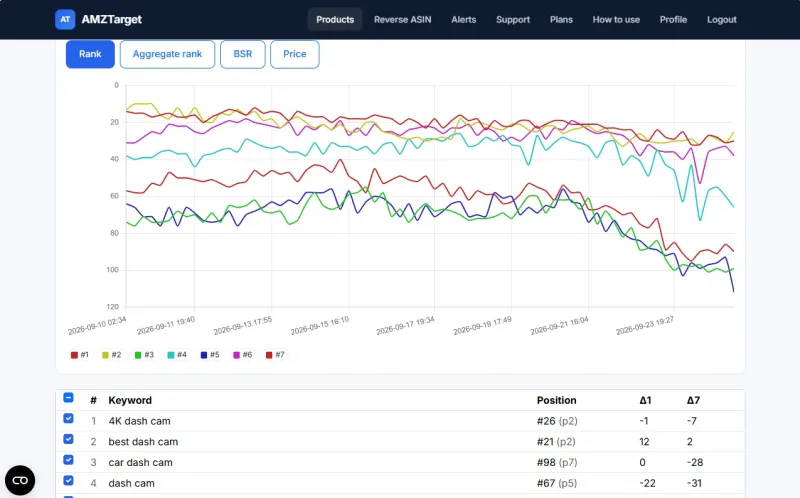Toggle legend series #4
Viewport: 800px width, 498px height.
[x=177, y=355]
